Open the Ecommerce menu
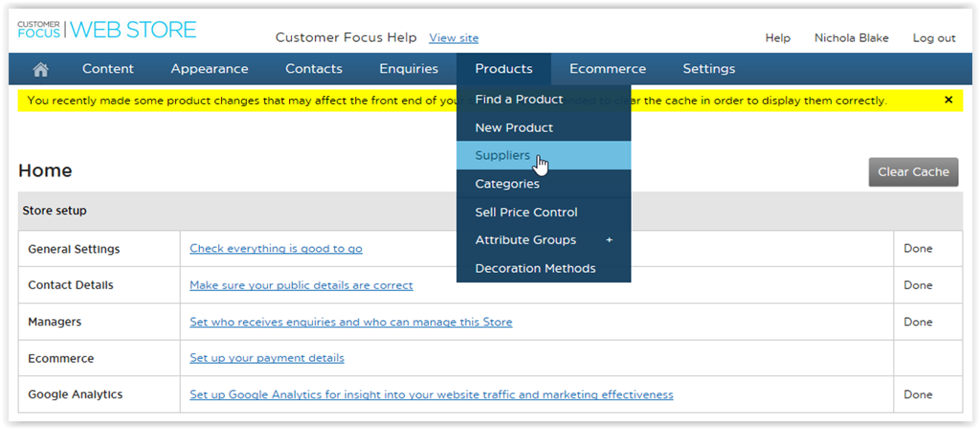 point(608,69)
